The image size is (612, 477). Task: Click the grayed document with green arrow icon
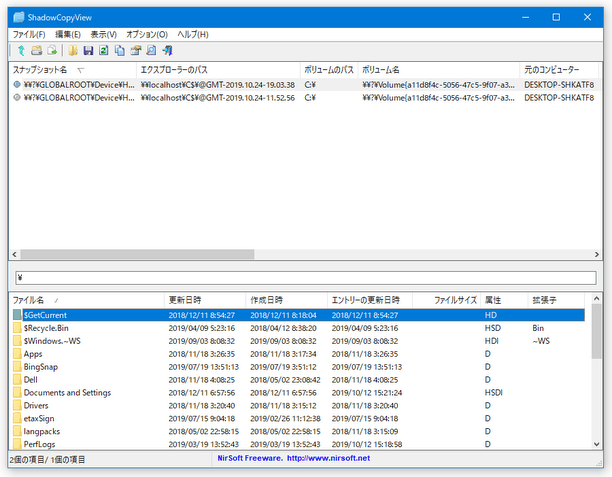click(x=52, y=50)
